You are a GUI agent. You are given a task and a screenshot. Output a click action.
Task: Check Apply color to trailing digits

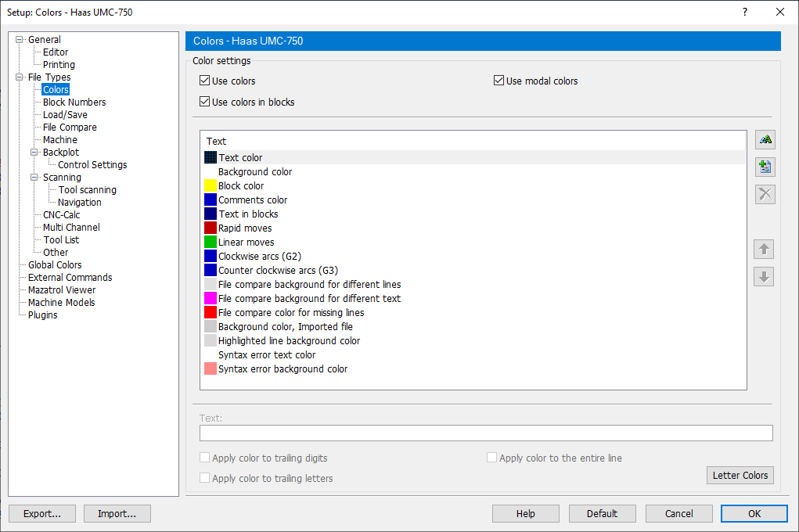click(205, 458)
